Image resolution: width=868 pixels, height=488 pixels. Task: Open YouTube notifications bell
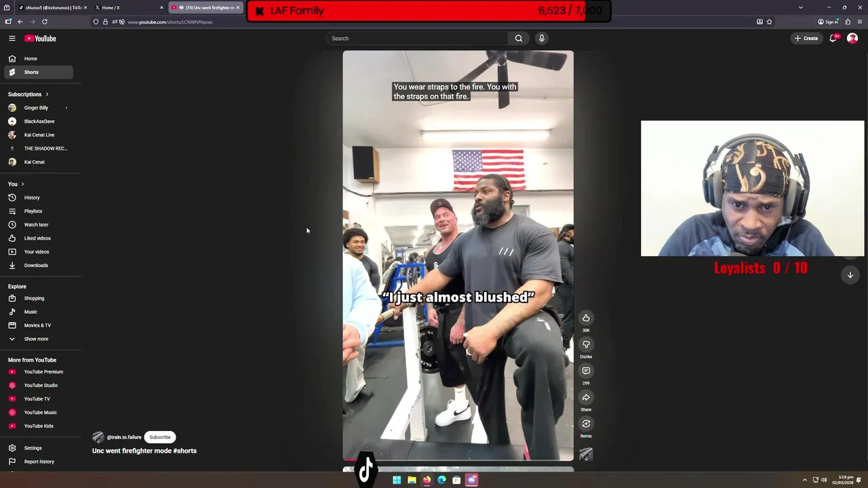pyautogui.click(x=833, y=39)
